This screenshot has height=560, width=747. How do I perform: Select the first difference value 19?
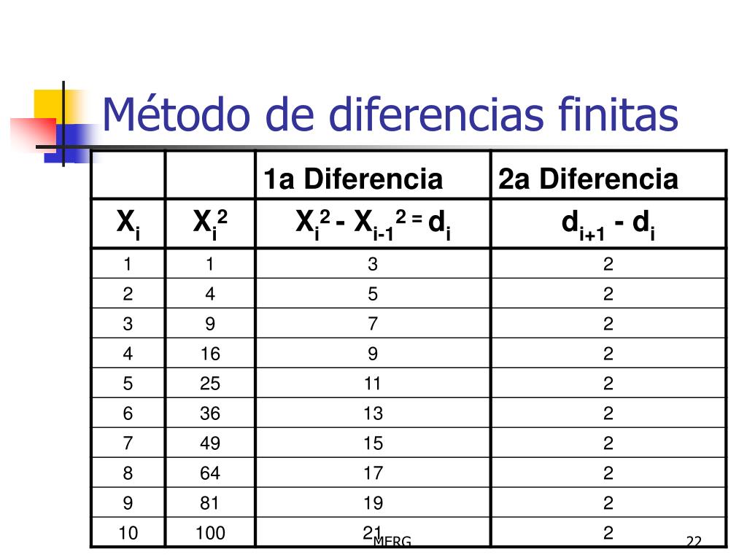[x=373, y=502]
